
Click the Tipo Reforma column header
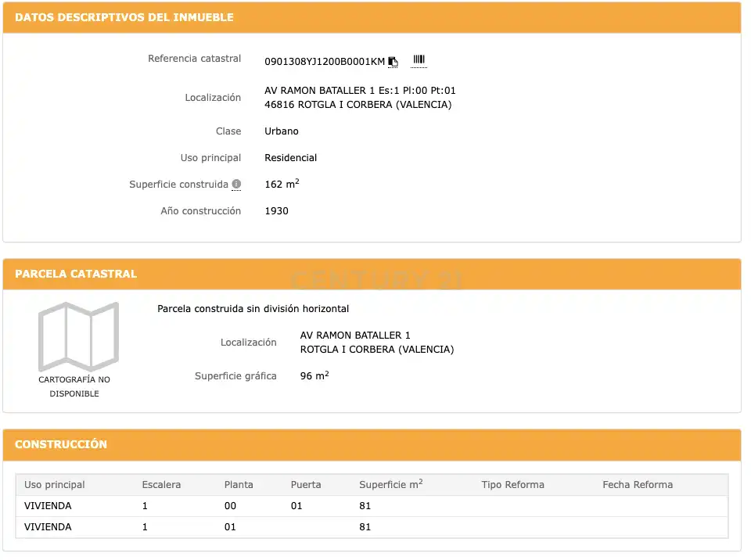click(512, 485)
